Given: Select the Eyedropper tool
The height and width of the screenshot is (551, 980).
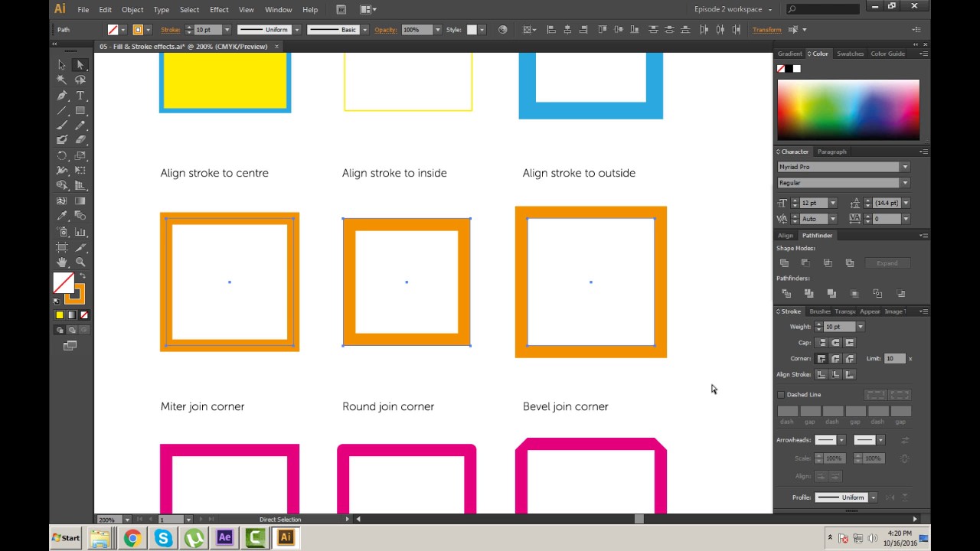Looking at the screenshot, I should point(62,216).
